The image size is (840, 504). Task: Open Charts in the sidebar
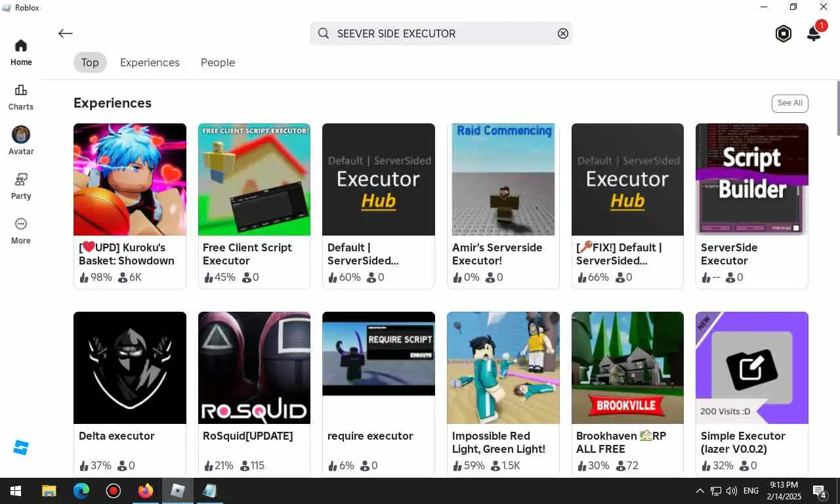(21, 97)
